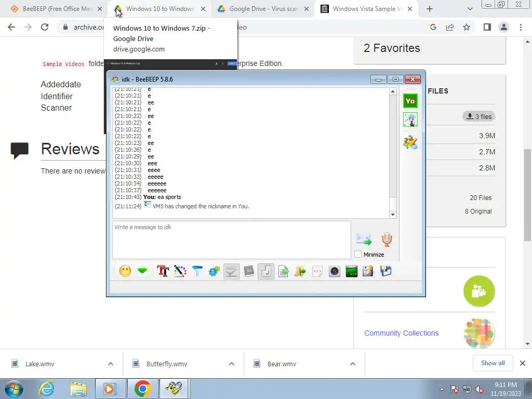The height and width of the screenshot is (399, 532).
Task: Open Windows Explorer from taskbar
Action: [x=78, y=389]
